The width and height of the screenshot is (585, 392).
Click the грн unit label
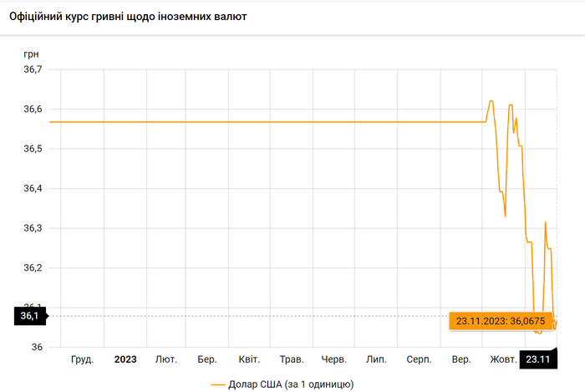pyautogui.click(x=31, y=53)
